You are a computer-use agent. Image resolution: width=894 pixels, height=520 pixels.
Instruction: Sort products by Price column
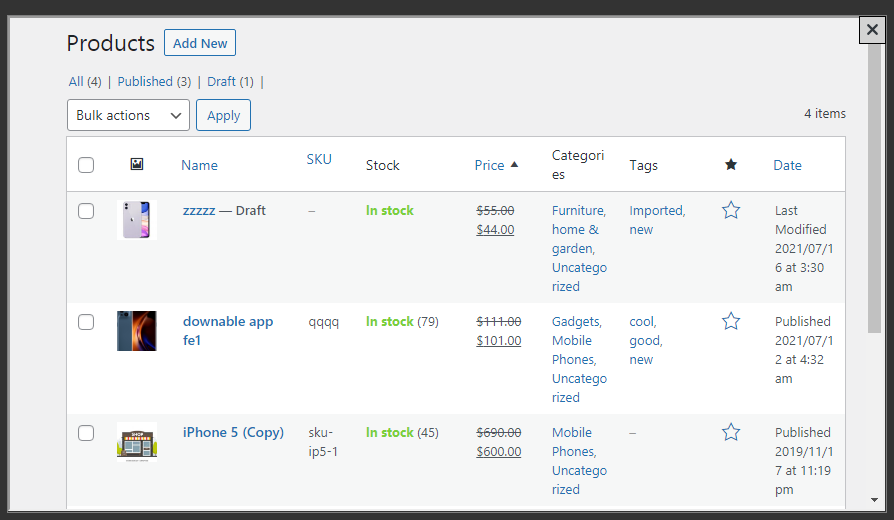(489, 165)
